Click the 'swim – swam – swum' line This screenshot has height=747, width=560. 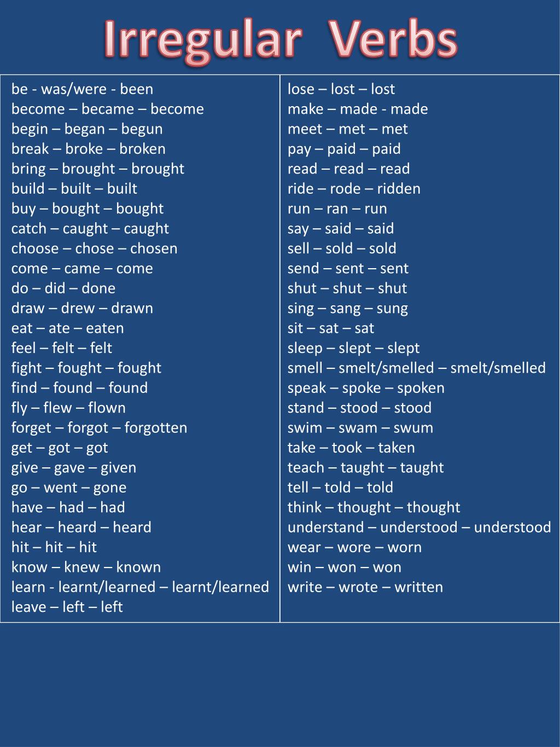(360, 427)
